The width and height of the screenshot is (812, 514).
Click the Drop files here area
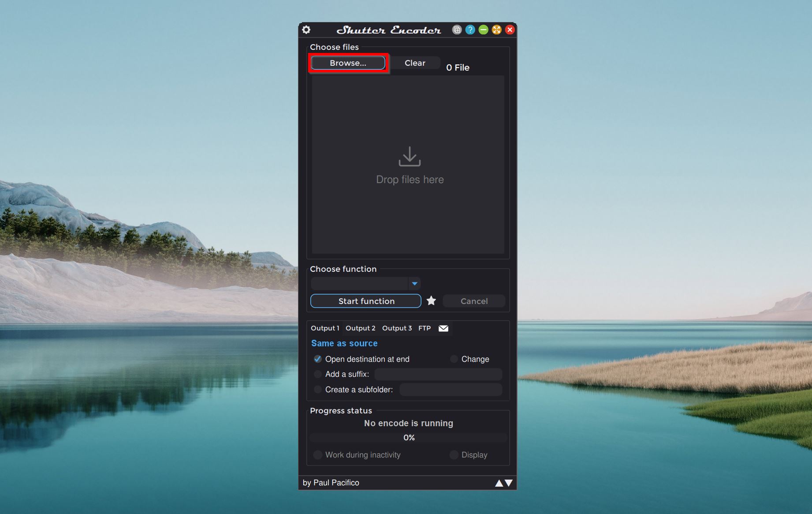(x=408, y=164)
